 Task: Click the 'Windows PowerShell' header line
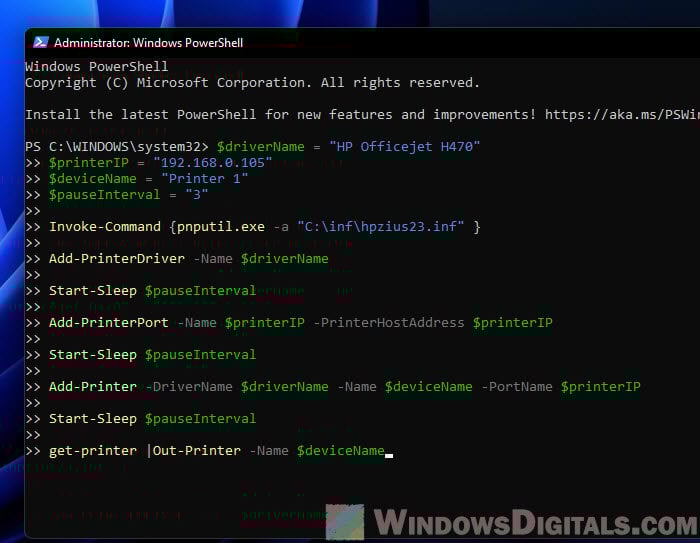[x=96, y=67]
